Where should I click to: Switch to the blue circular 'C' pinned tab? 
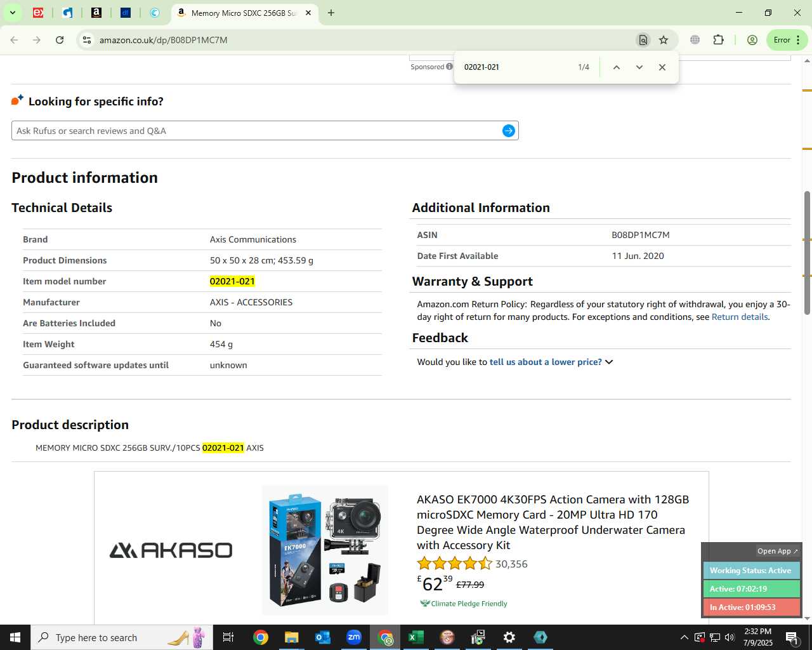[x=155, y=13]
